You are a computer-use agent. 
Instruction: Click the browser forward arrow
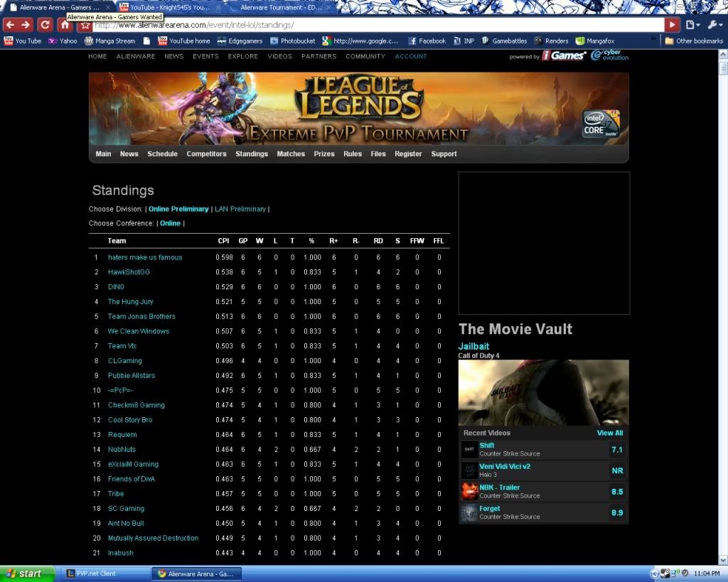[x=26, y=25]
